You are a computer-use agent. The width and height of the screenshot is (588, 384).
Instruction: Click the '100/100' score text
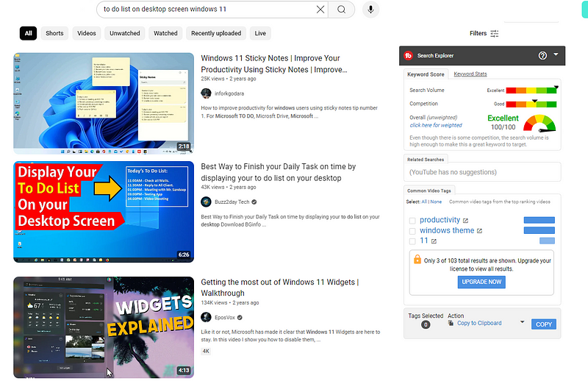coord(503,127)
